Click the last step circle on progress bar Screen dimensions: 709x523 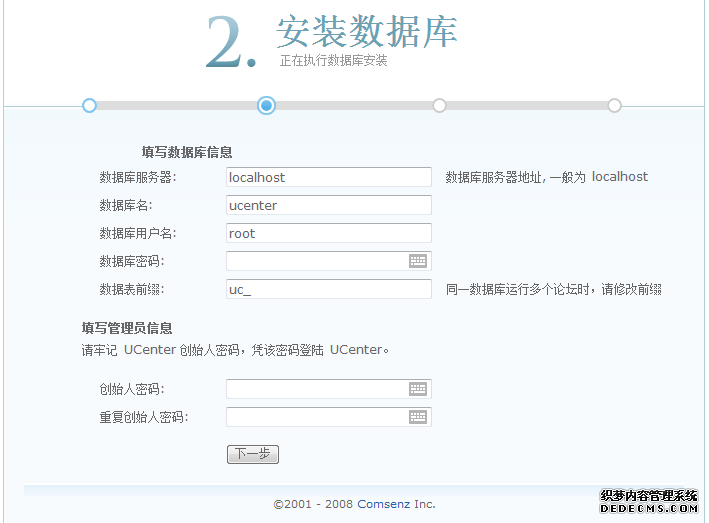(614, 105)
